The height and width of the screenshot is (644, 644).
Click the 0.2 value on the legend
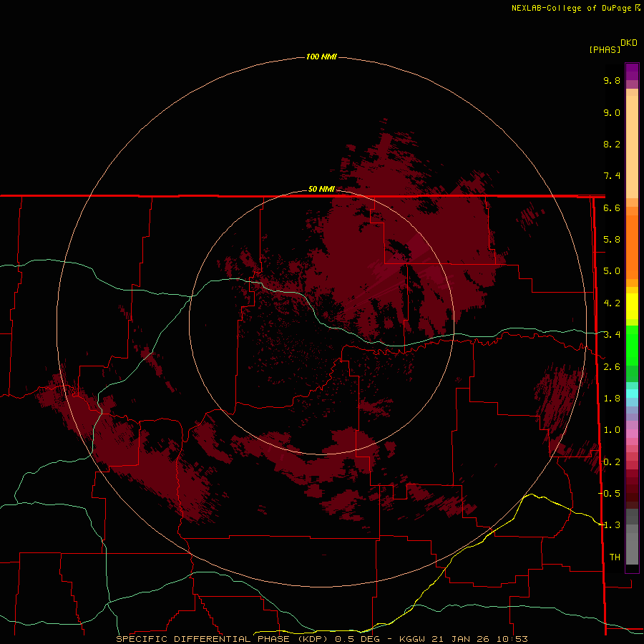612,462
